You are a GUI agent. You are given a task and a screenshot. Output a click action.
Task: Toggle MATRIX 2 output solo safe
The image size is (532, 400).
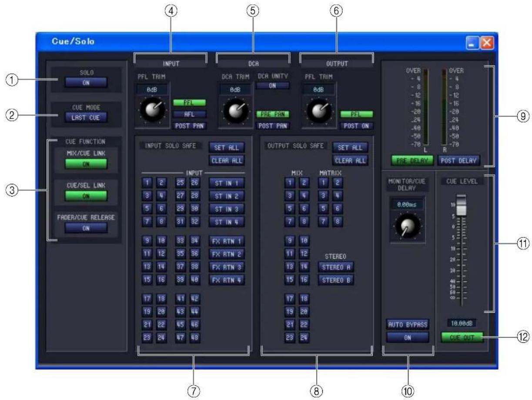[337, 182]
